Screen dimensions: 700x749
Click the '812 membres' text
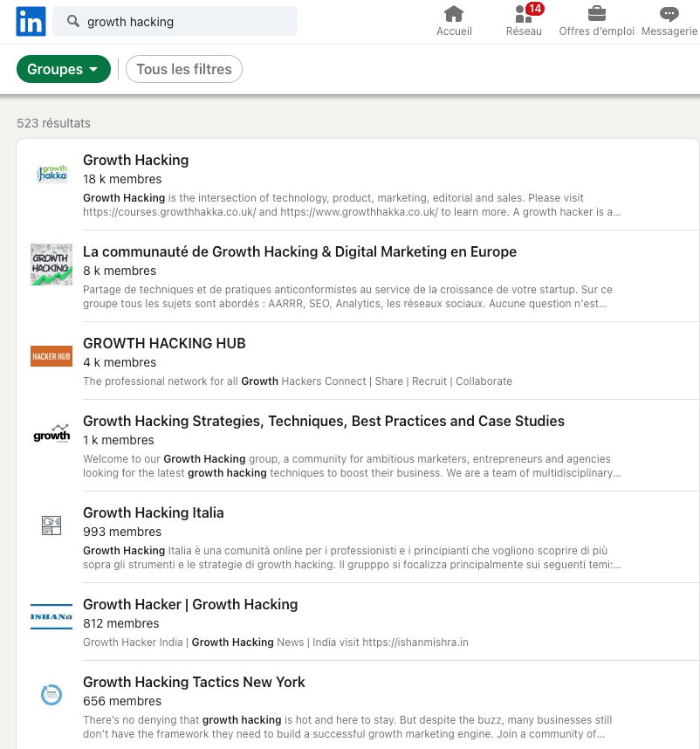click(120, 623)
